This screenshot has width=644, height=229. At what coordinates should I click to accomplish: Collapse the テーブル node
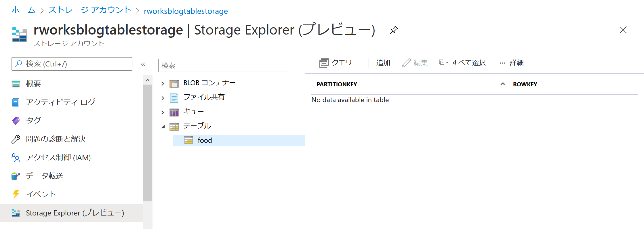pos(163,127)
